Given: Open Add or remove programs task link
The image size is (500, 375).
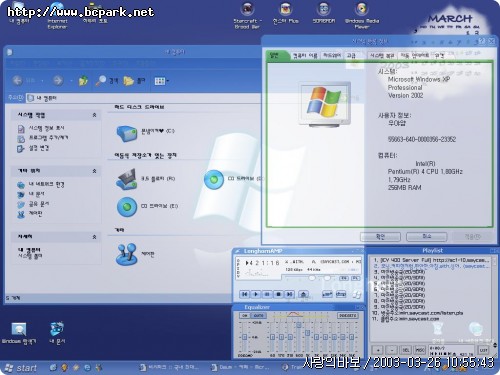Looking at the screenshot, I should pyautogui.click(x=43, y=138).
